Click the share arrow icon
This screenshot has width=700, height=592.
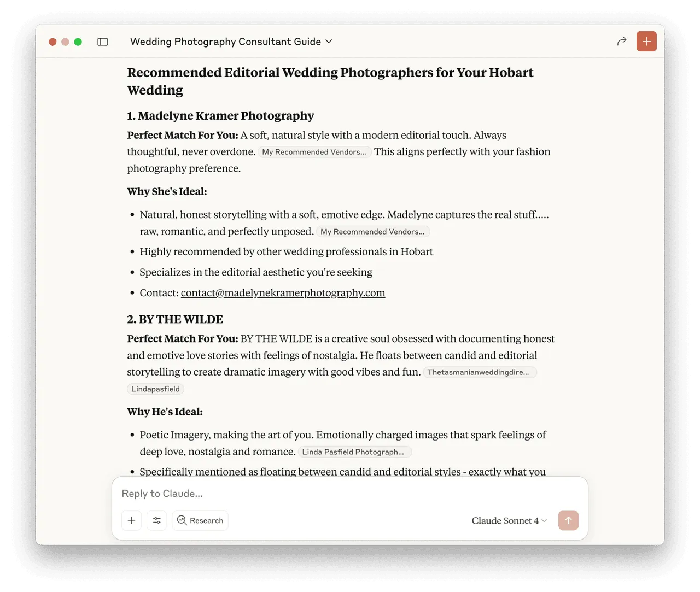(621, 41)
